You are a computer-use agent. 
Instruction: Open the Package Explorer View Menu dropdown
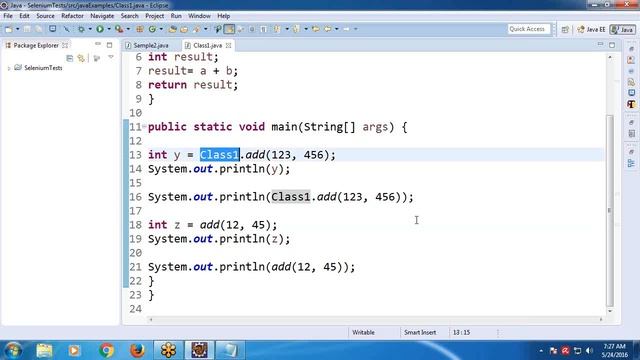pos(111,58)
